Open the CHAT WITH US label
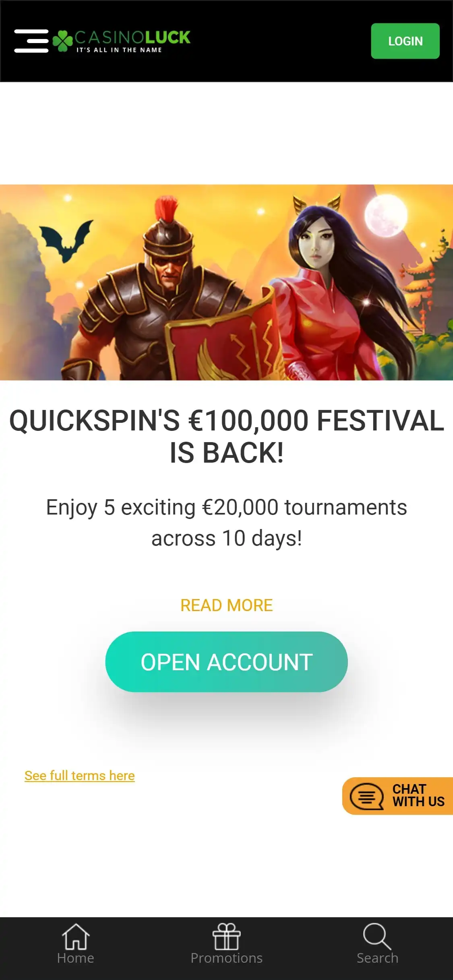The height and width of the screenshot is (980, 453). [x=418, y=795]
